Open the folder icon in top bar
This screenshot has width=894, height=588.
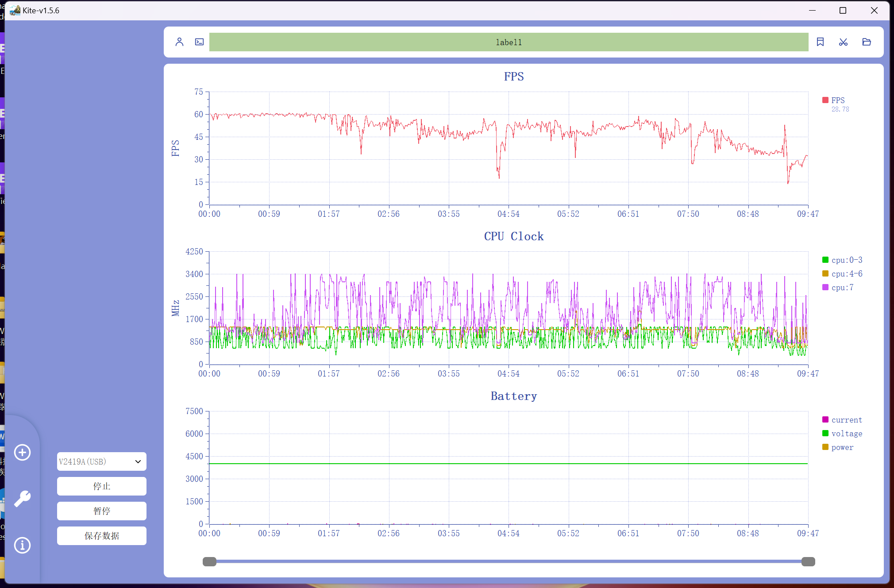[x=867, y=42]
